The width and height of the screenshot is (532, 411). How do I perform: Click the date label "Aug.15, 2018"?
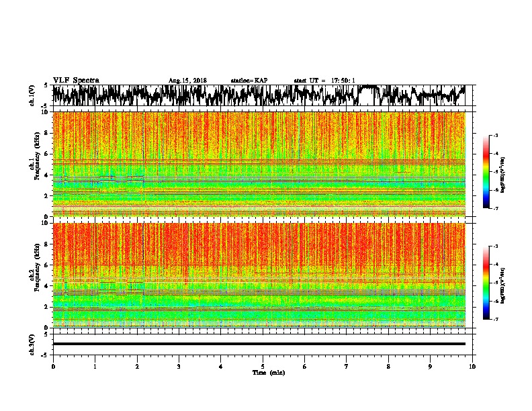[x=187, y=81]
